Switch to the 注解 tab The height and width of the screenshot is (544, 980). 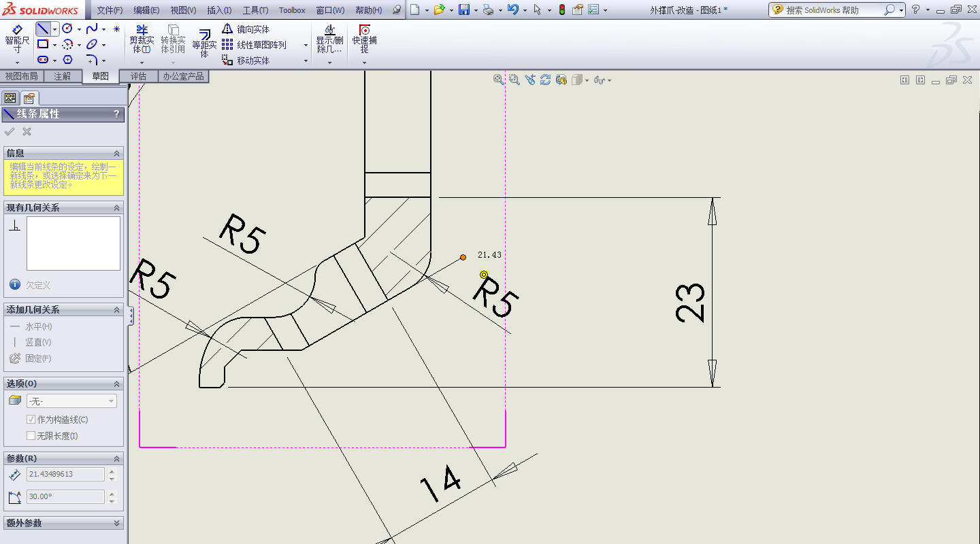63,76
